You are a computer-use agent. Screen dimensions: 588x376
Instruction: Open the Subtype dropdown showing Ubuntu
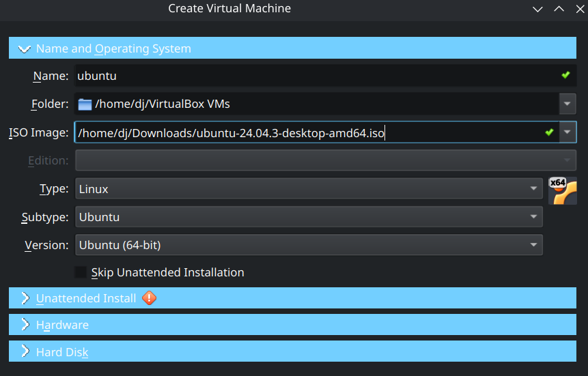point(309,217)
